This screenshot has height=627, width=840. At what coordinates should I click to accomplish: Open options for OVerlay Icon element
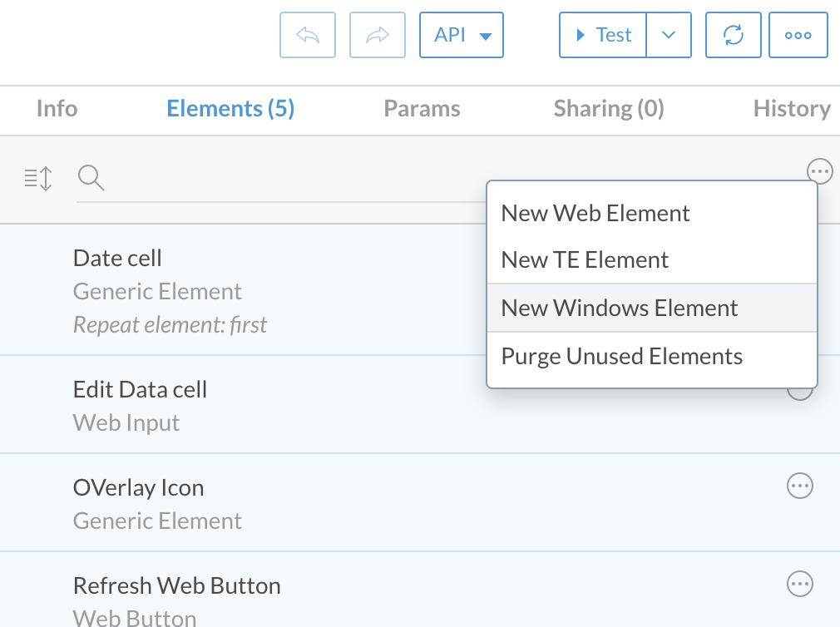pos(800,486)
